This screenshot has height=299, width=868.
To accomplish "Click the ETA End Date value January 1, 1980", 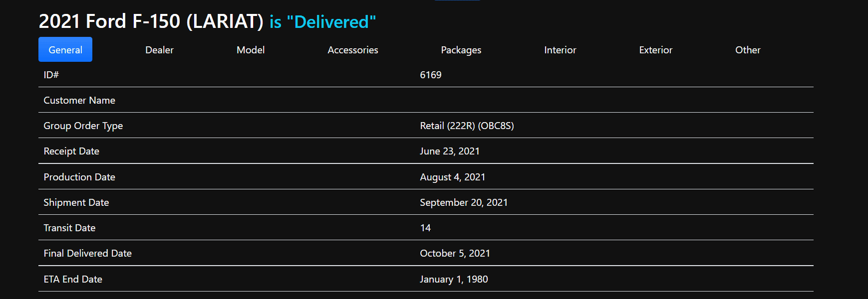I will (454, 279).
